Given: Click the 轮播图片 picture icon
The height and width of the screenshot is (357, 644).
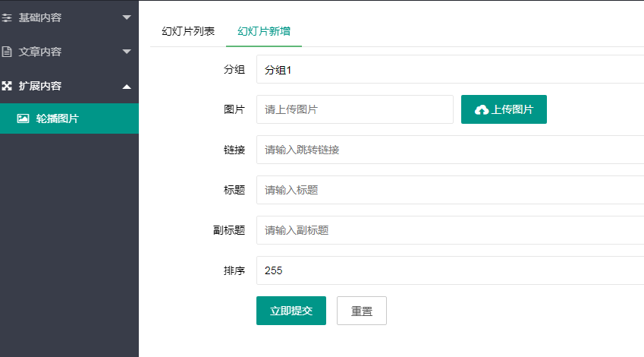Looking at the screenshot, I should [23, 118].
